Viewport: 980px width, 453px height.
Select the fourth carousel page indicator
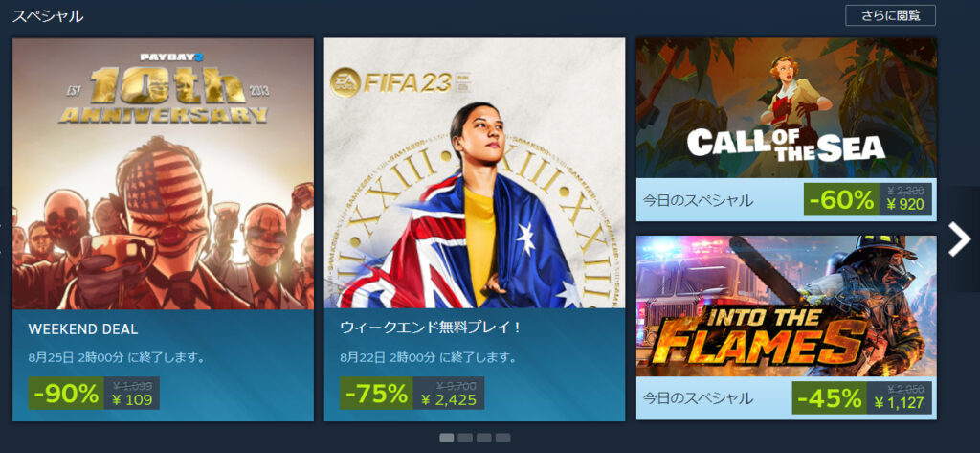point(502,438)
